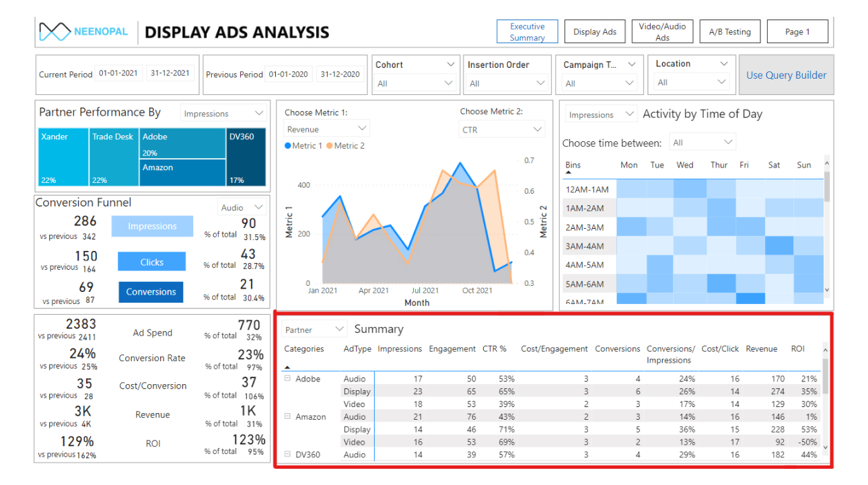Sort Summary by Categories column header
This screenshot has width=868, height=485.
coord(304,348)
